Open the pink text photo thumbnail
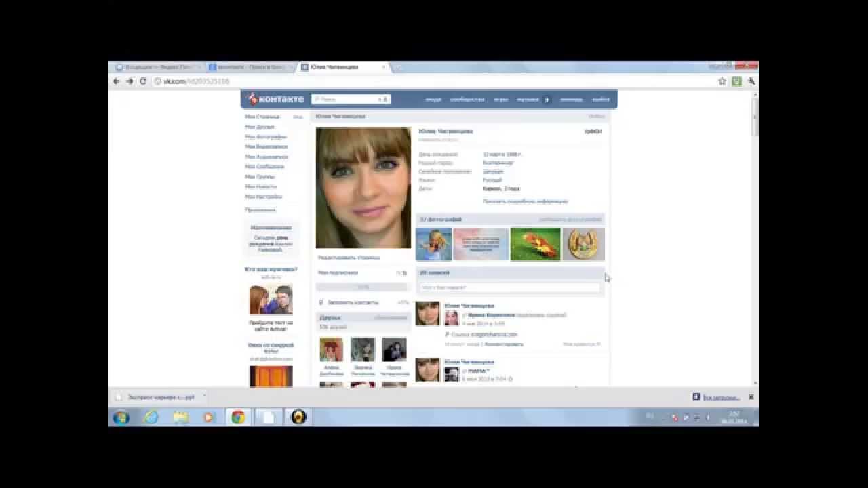The height and width of the screenshot is (488, 868). click(481, 244)
